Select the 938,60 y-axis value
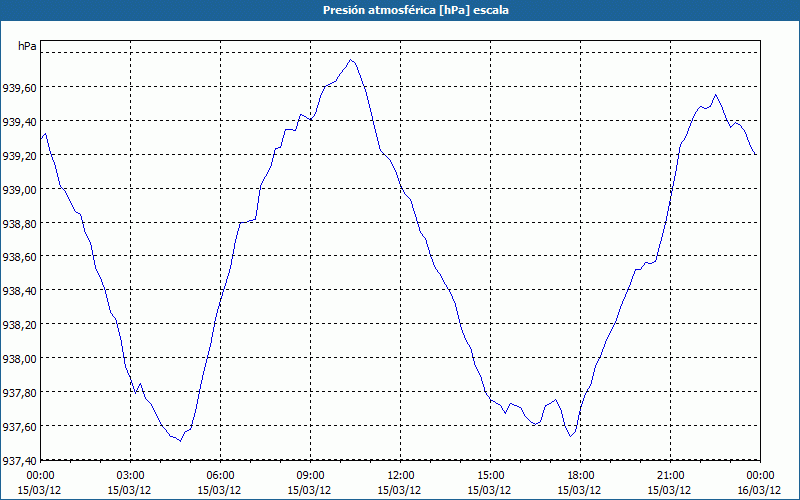 tap(19, 257)
